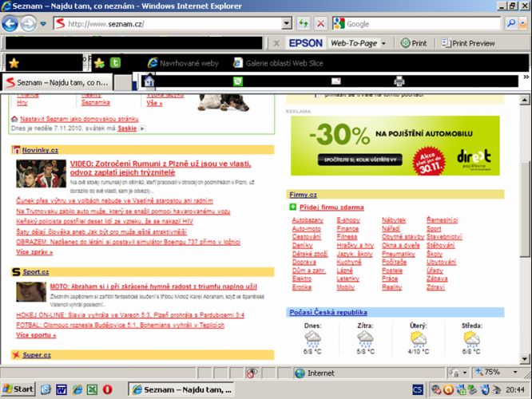Image resolution: width=532 pixels, height=399 pixels.
Task: Click the pop-up blocker status bar icon
Action: [252, 373]
